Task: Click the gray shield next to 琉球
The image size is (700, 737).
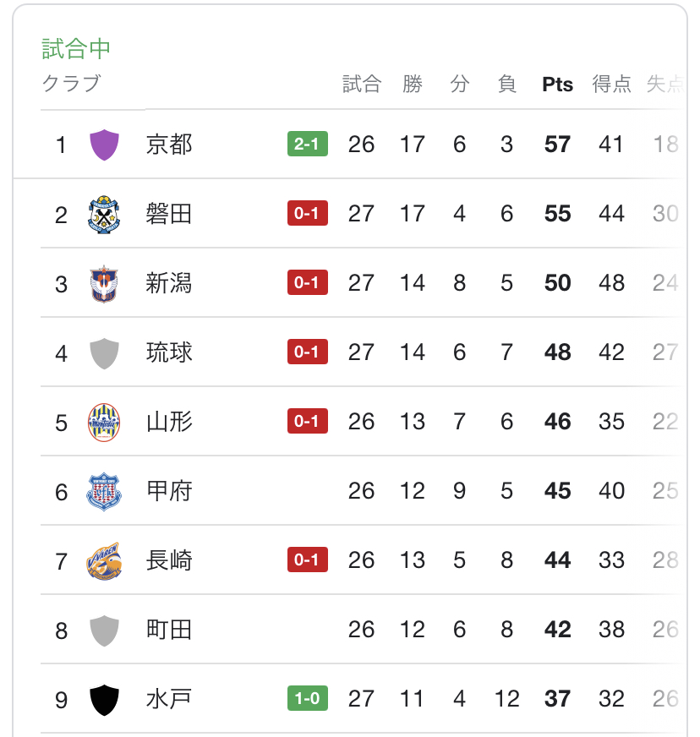Action: pos(104,353)
